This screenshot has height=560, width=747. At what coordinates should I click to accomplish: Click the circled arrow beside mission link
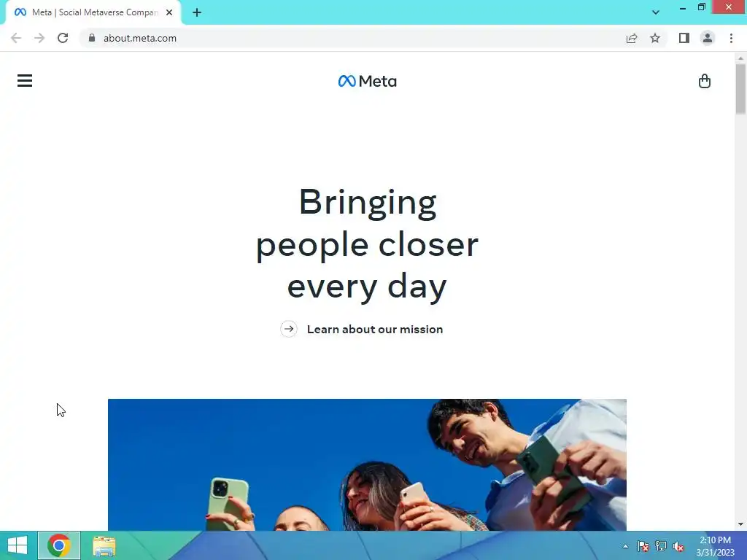point(289,329)
